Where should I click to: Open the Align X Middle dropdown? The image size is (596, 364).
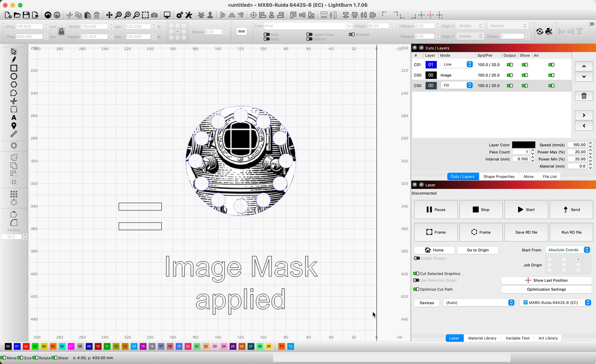470,26
